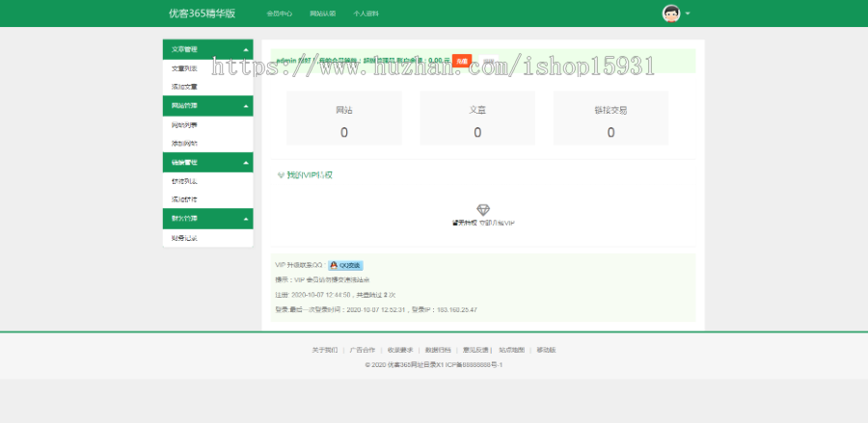The width and height of the screenshot is (868, 423).
Task: Open the 关于我们 footer link
Action: click(x=324, y=350)
